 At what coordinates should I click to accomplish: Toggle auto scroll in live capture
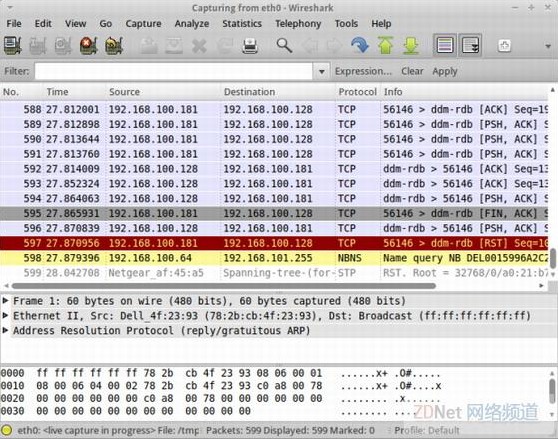[470, 45]
